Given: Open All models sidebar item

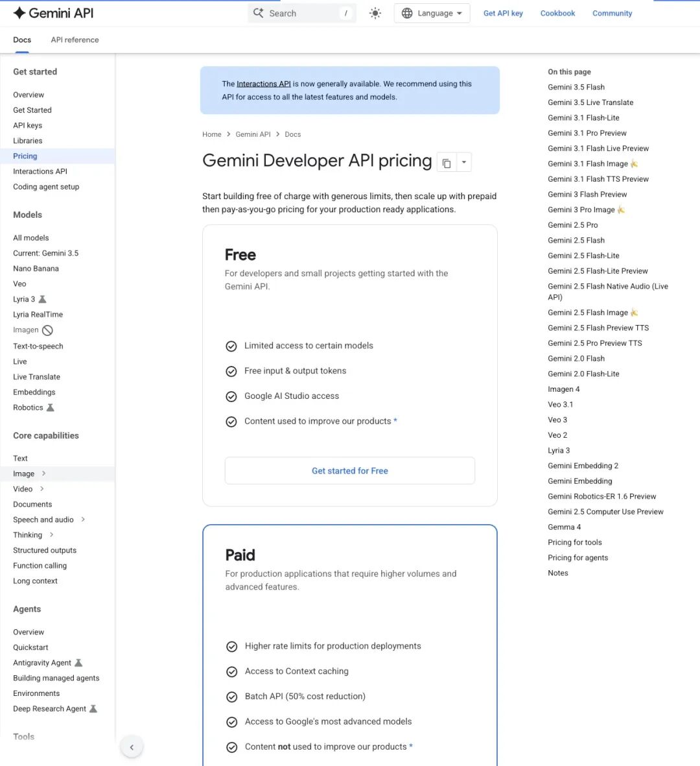Looking at the screenshot, I should pos(30,238).
